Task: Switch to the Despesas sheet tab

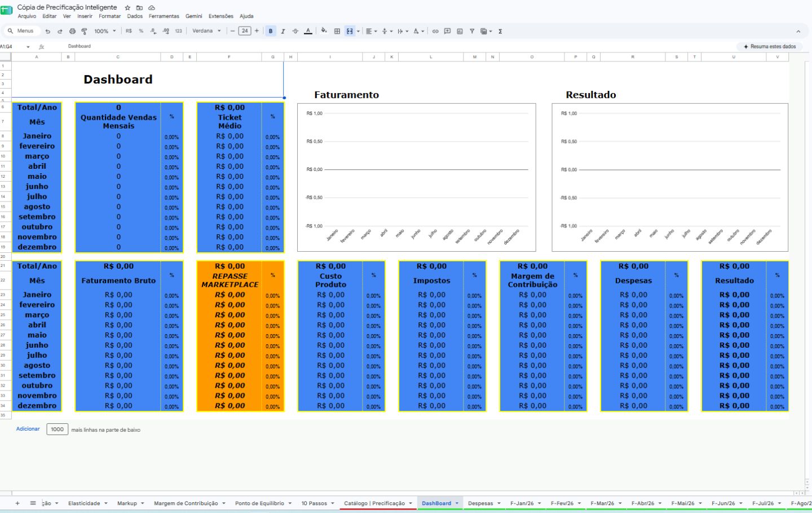Action: pos(480,503)
